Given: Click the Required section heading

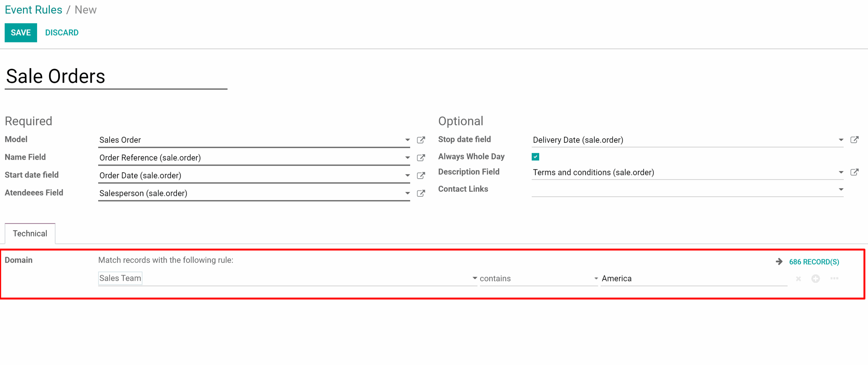Looking at the screenshot, I should click(x=28, y=121).
